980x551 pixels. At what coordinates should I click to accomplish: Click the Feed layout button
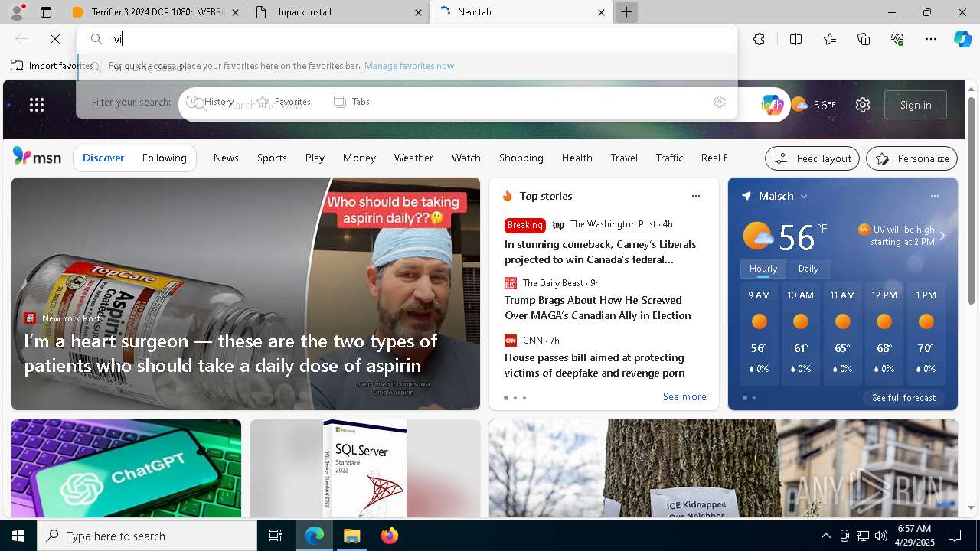(x=812, y=158)
